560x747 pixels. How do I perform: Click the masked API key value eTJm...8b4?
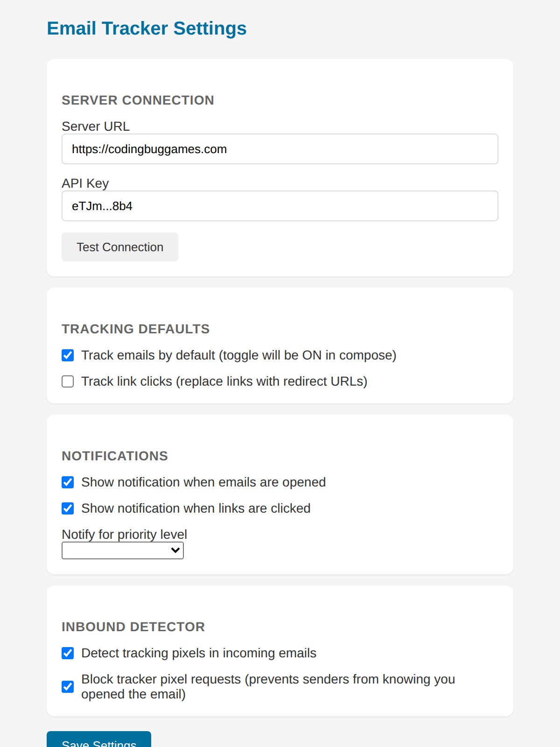click(102, 205)
